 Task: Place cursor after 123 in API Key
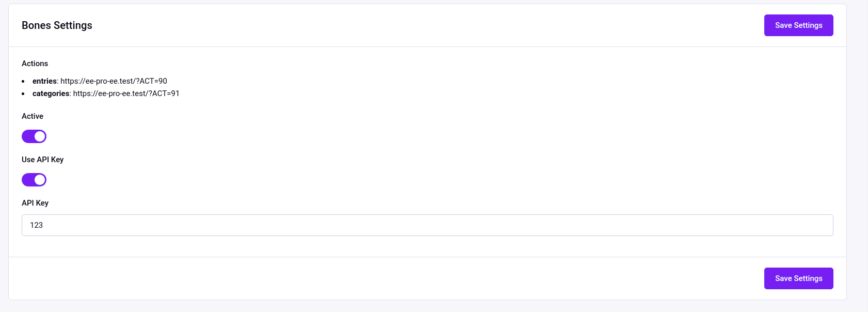[44, 225]
